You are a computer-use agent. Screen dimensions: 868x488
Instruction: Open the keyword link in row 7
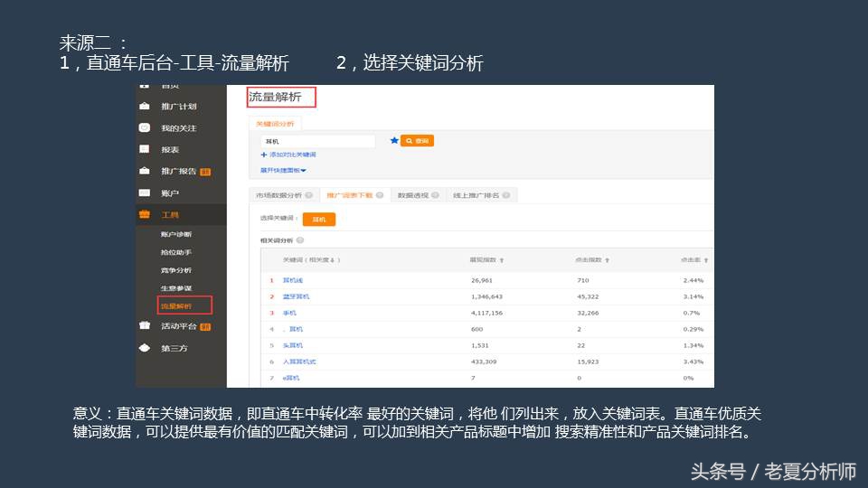291,378
